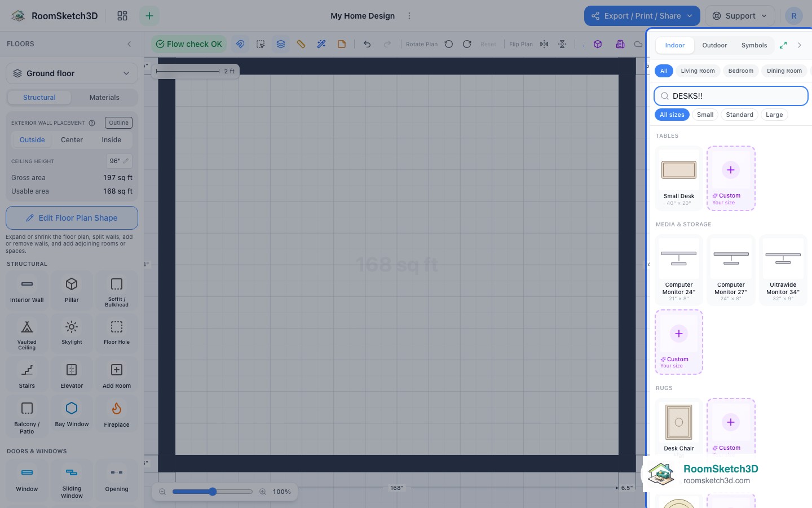Select the Elevator tool
Viewport: 812px width, 508px height.
(x=72, y=376)
